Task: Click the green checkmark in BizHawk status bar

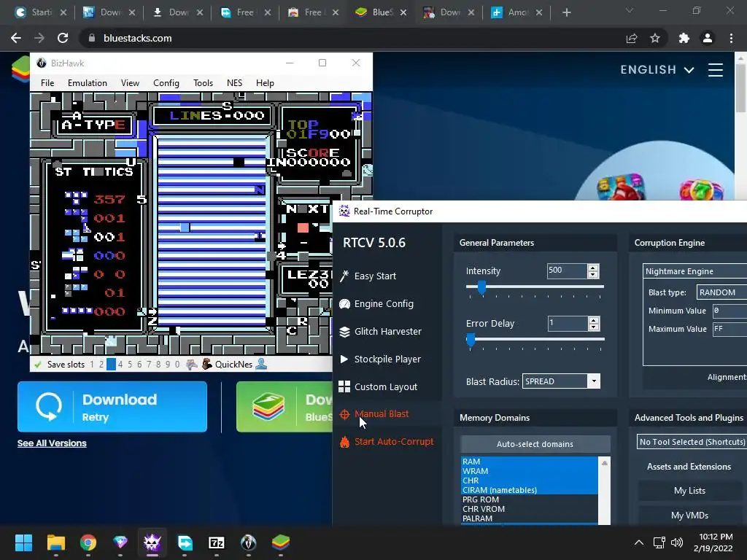Action: (38, 365)
